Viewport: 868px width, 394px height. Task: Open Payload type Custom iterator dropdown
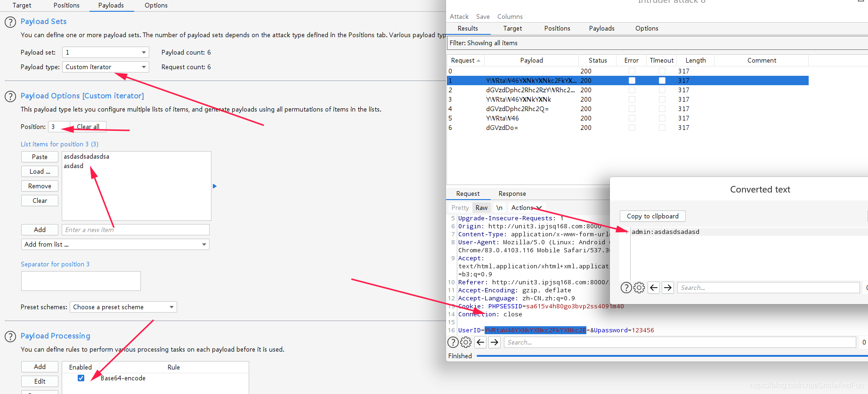tap(105, 67)
